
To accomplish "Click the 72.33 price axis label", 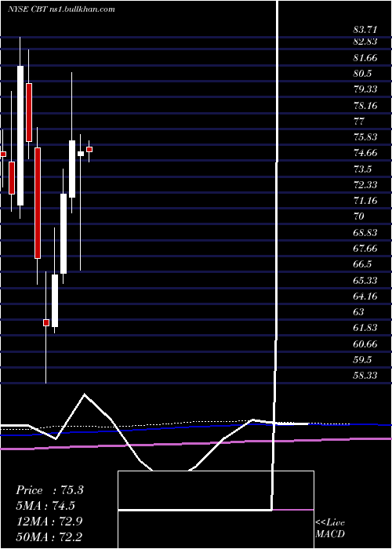I will 365,184.
